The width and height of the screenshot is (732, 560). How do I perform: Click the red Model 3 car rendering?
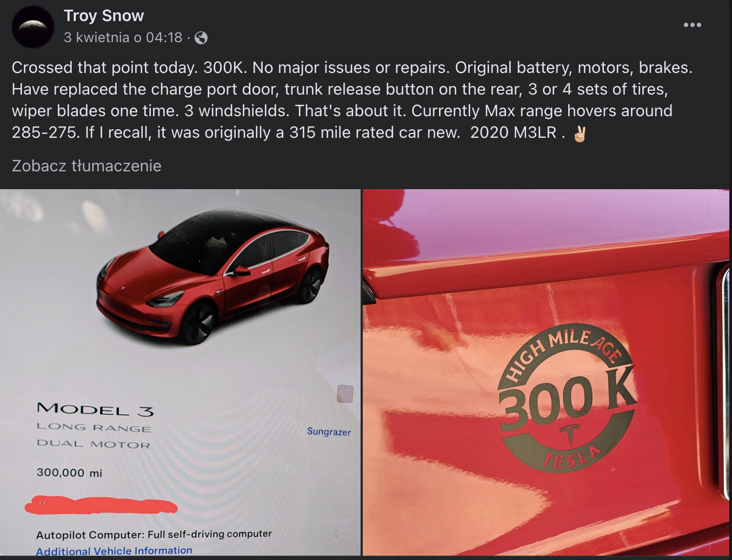click(x=212, y=276)
